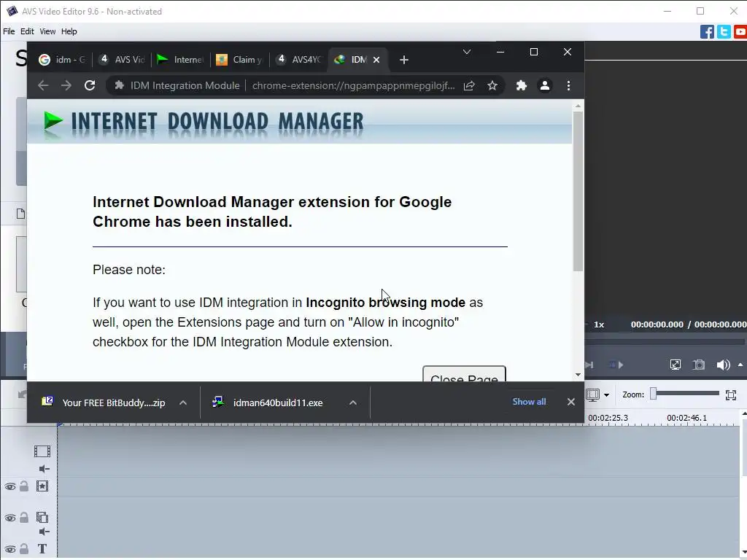Toggle lock on the video overlay track

(24, 518)
